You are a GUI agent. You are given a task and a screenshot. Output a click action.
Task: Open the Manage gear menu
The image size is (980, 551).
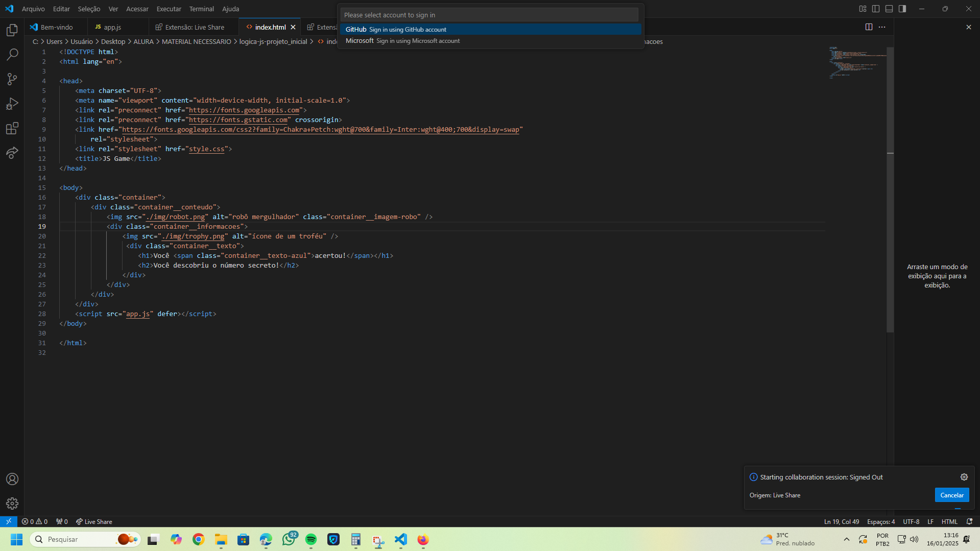12,504
